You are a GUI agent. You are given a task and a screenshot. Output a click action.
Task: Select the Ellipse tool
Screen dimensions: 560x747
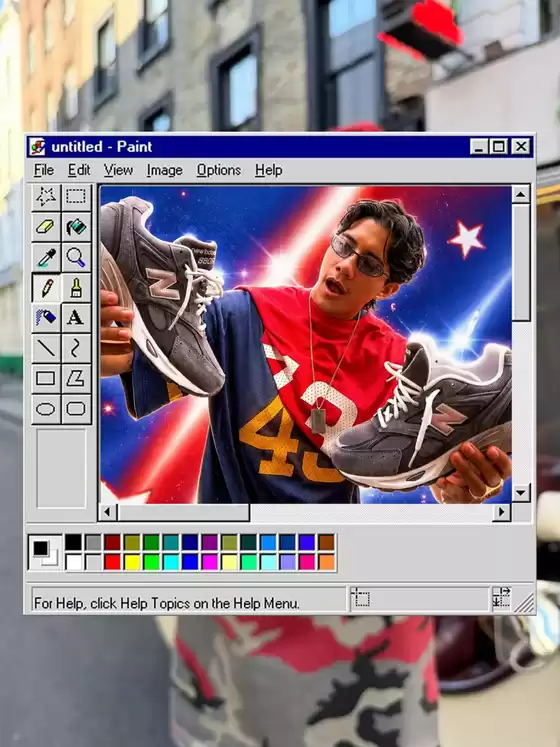46,409
